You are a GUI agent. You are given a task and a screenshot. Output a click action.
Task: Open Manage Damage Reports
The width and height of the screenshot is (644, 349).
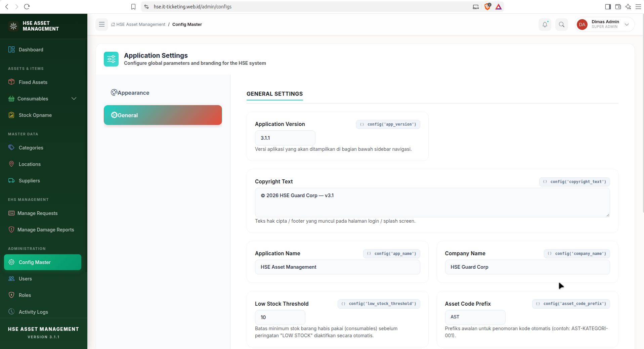43,230
